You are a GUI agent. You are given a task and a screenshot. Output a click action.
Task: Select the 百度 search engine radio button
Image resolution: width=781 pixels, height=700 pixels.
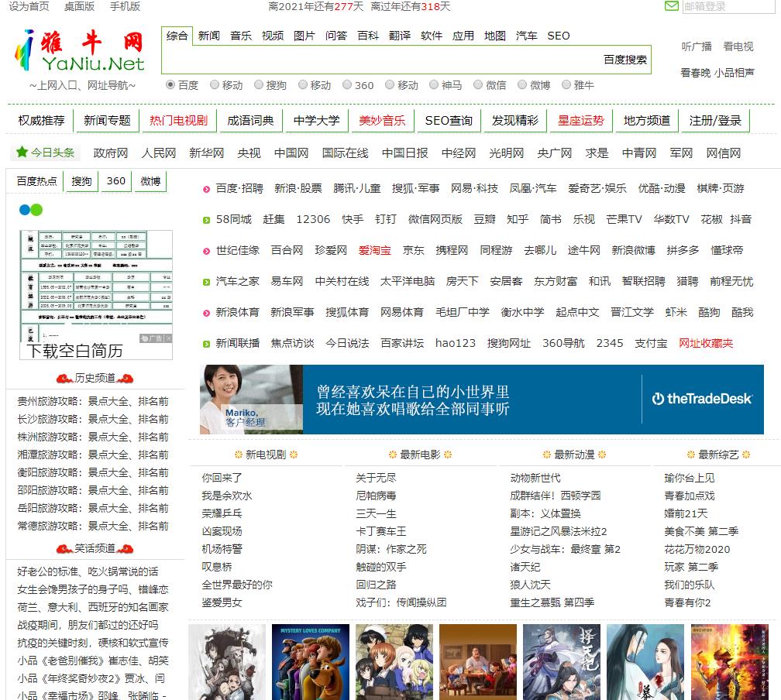click(170, 84)
